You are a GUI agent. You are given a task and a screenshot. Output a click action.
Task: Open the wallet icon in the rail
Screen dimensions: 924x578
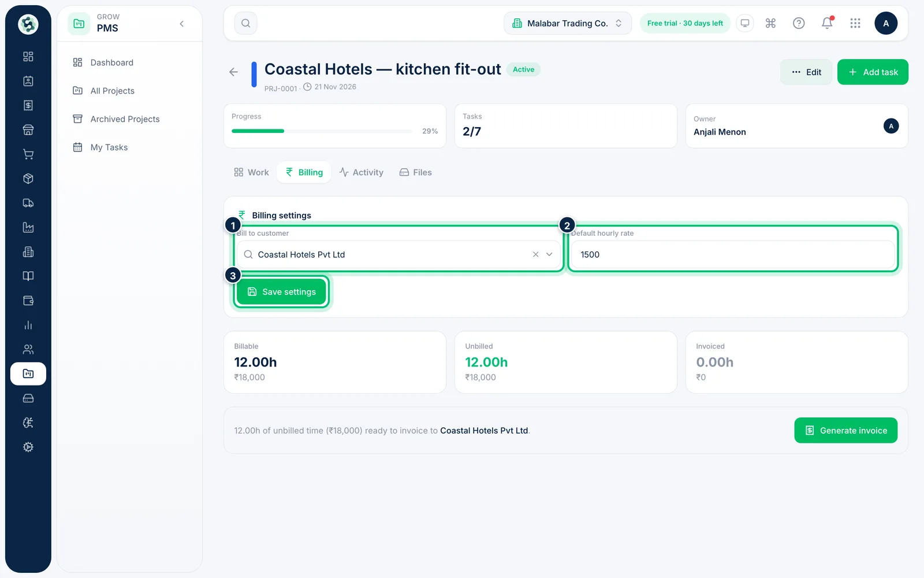[x=28, y=301]
